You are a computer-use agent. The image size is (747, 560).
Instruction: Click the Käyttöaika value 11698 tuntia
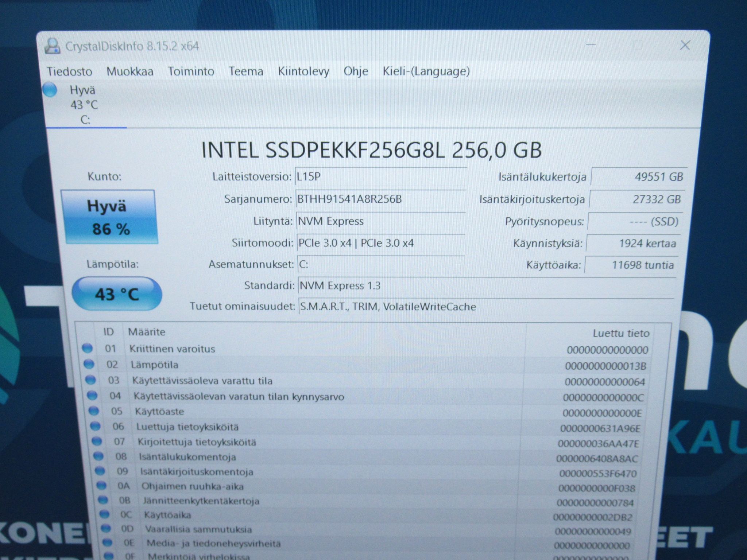click(631, 265)
